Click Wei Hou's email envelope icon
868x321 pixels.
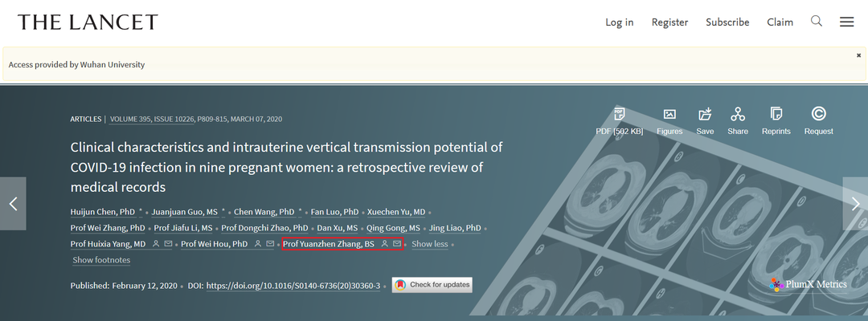[x=269, y=244]
